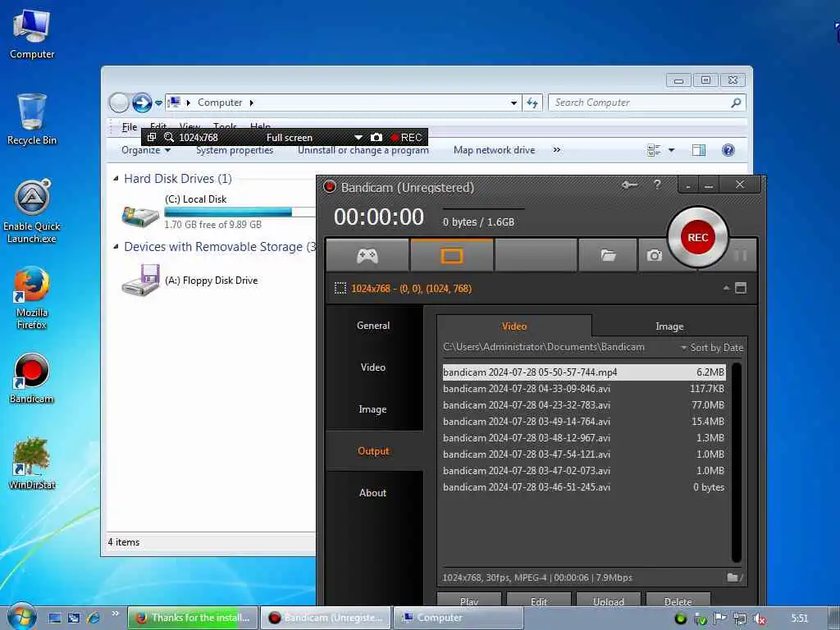Open Bandicam desktop shortcut
840x630 pixels.
point(32,379)
